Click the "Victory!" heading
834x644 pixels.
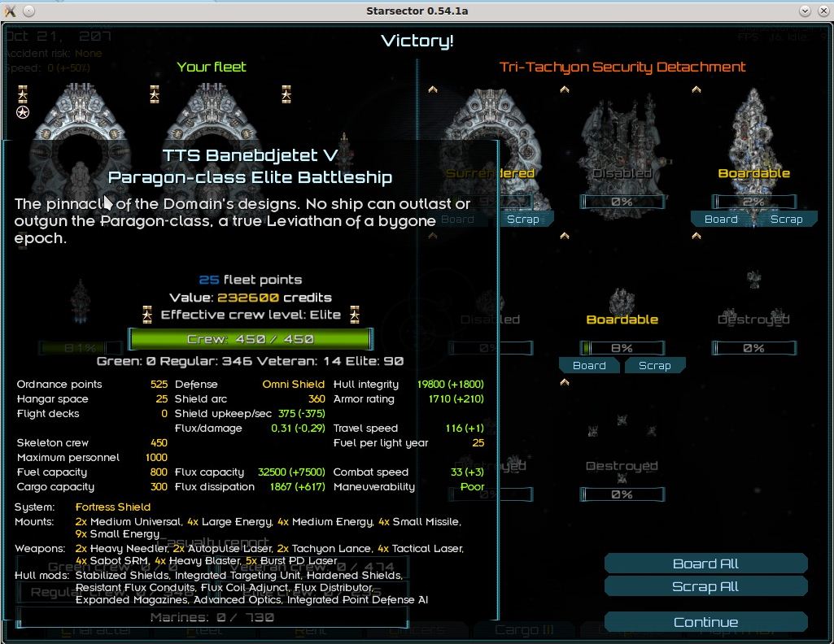(417, 41)
